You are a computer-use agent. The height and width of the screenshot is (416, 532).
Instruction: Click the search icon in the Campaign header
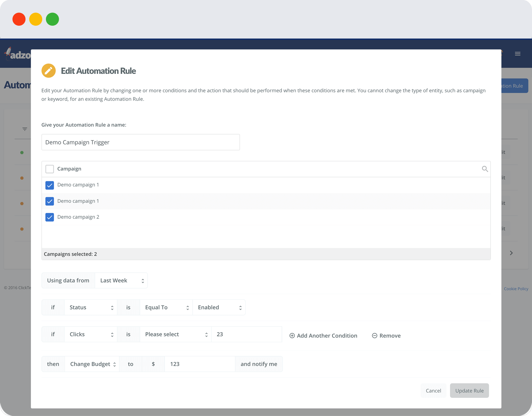tap(485, 169)
